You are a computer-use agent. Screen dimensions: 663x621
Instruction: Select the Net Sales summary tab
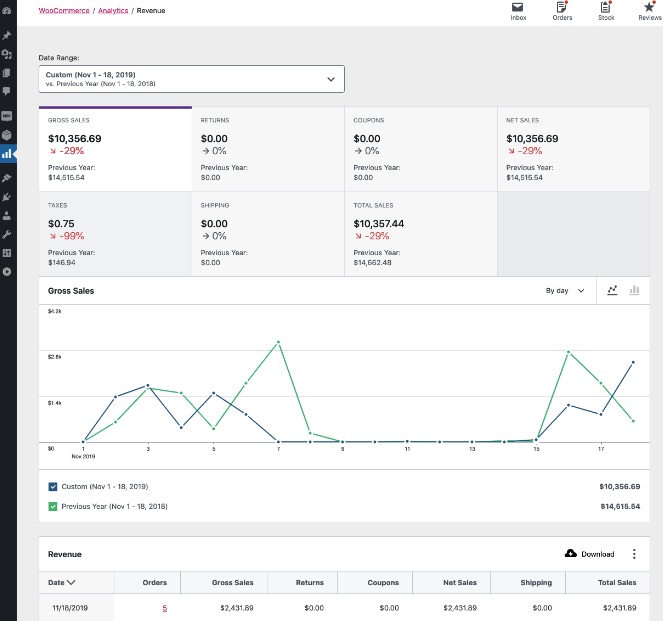[x=573, y=149]
